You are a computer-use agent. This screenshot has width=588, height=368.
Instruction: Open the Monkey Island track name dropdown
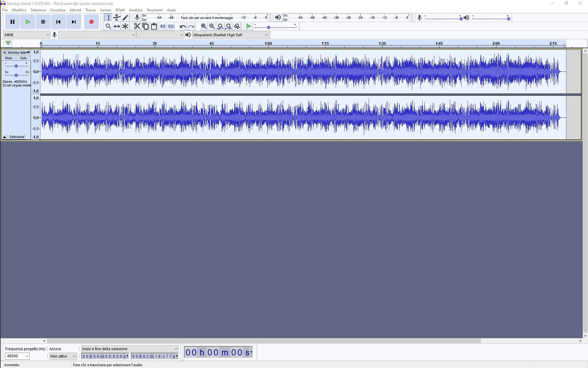[19, 52]
